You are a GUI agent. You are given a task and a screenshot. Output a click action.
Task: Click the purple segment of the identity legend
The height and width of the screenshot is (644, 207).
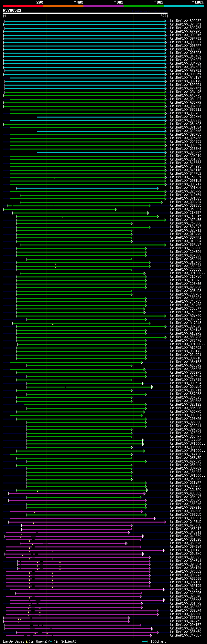(103, 5)
